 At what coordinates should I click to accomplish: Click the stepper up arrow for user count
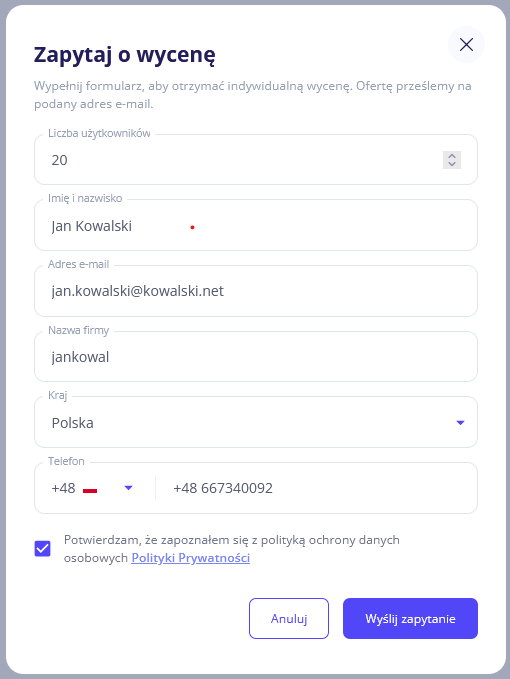tap(452, 155)
